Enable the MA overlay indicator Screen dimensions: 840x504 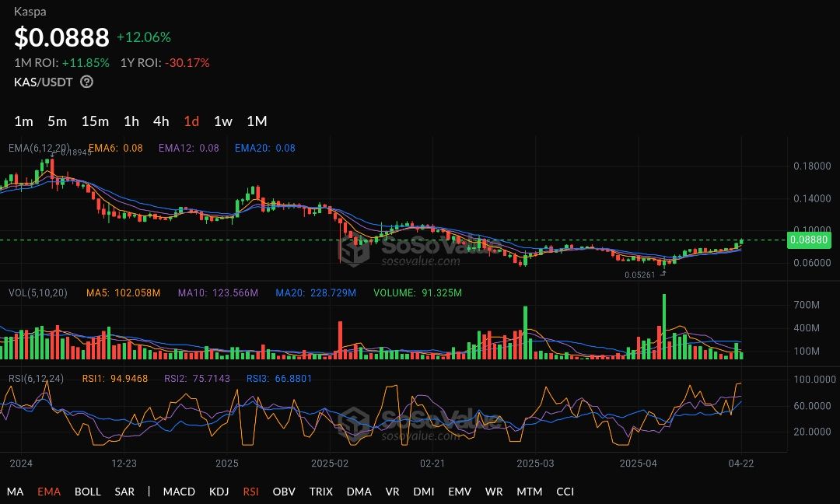coord(15,492)
